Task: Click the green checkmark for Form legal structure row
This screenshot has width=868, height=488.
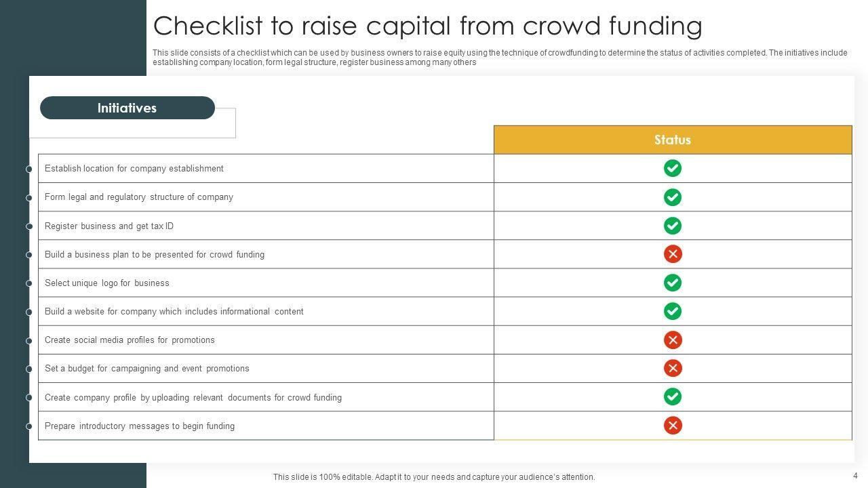Action: (x=672, y=197)
